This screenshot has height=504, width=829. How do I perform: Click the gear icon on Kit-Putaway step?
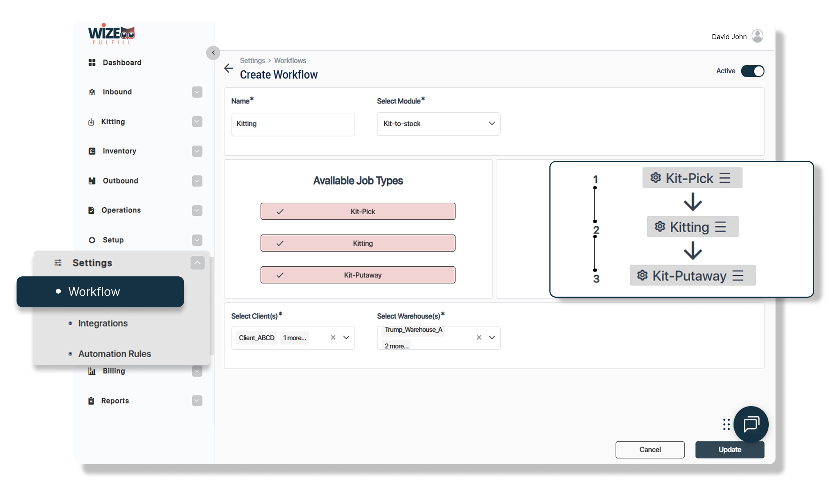(642, 275)
